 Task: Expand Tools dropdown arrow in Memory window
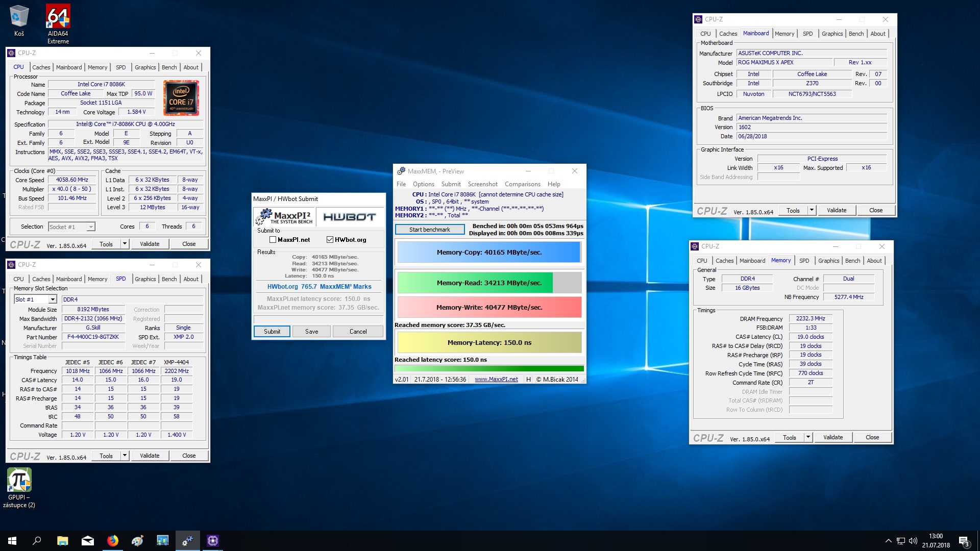[x=808, y=437]
